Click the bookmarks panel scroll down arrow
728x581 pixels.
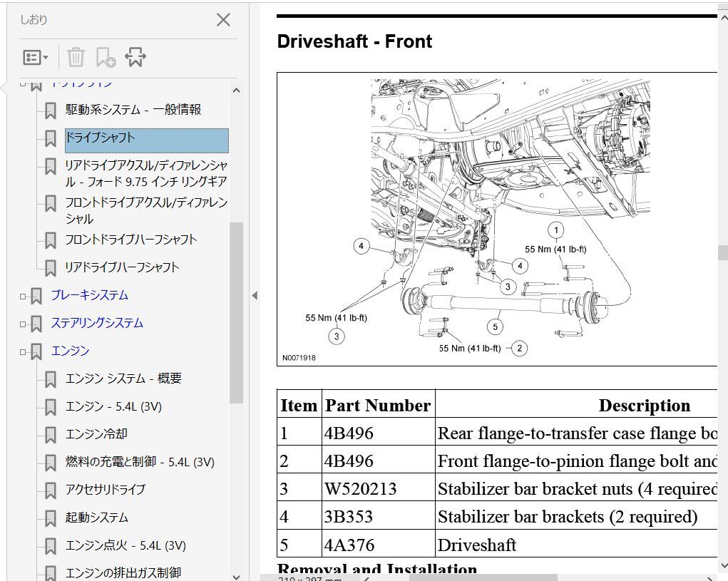coord(236,577)
